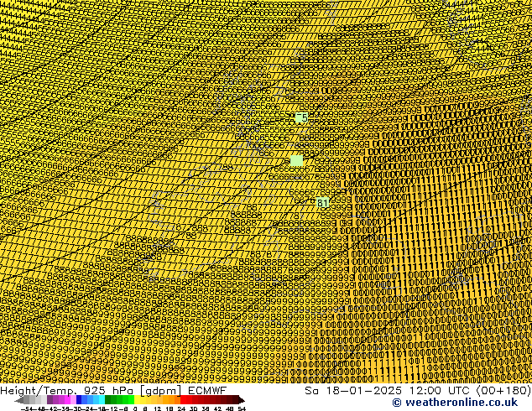532x411 pixels.
Task: Click the left gray arrow of the color scale
Action: pyautogui.click(x=19, y=400)
